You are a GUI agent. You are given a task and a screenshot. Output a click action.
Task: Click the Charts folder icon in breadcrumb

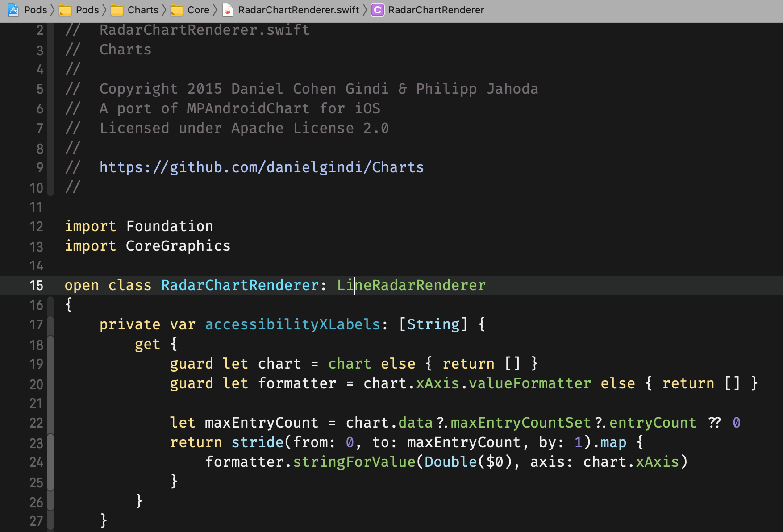(x=117, y=10)
